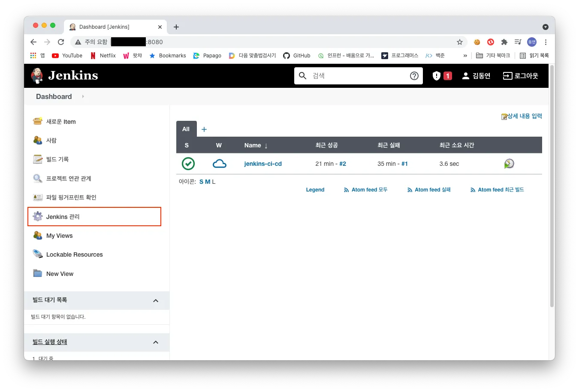The image size is (579, 392).
Task: Open the GitHub bookmark
Action: (297, 56)
